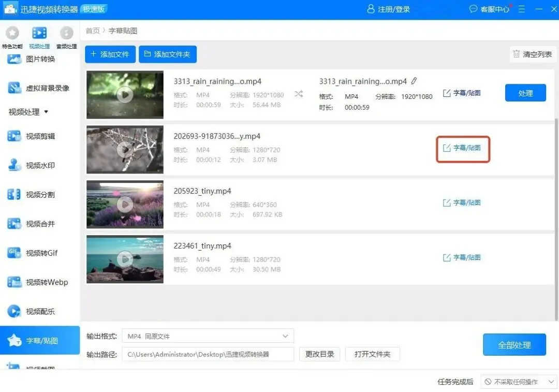Play the 223461_tiny.mp4 thumbnail preview
The width and height of the screenshot is (559, 392).
pos(125,259)
